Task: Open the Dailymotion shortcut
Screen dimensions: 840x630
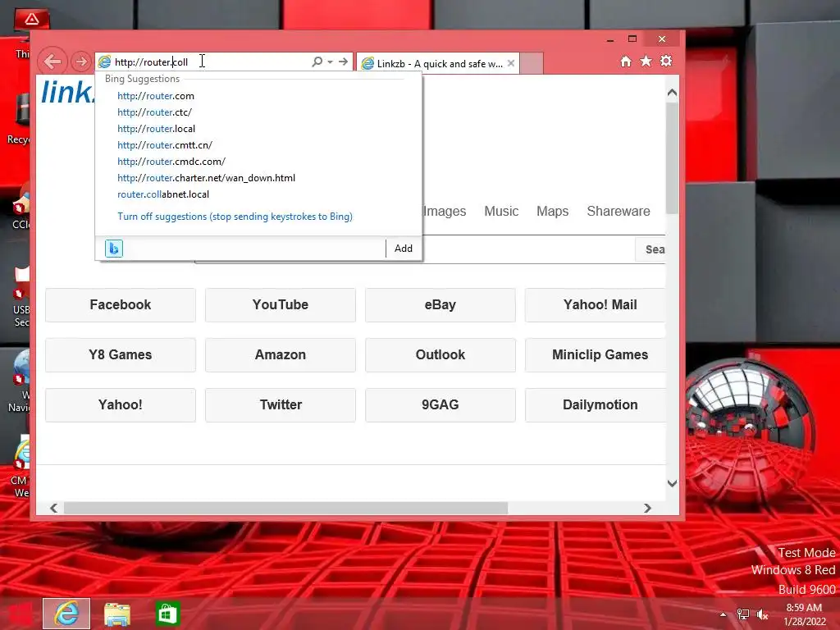Action: 596,405
